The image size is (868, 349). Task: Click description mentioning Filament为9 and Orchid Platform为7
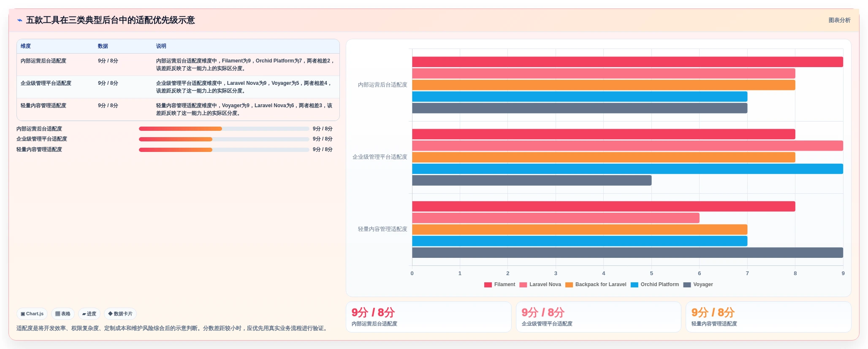click(245, 65)
